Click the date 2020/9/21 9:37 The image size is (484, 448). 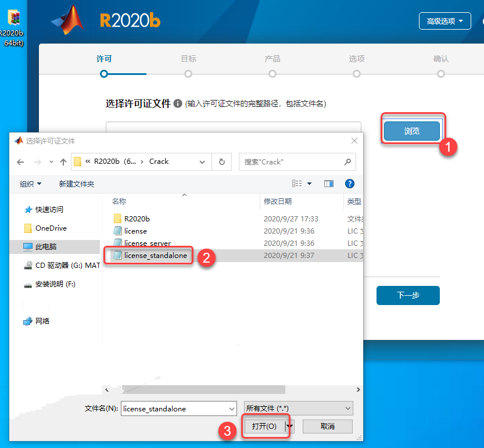pyautogui.click(x=289, y=256)
